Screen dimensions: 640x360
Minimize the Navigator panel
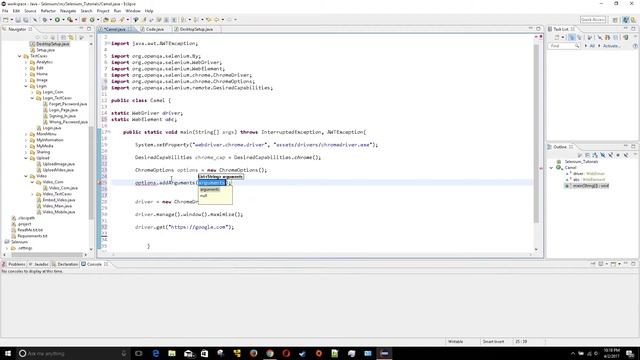point(81,29)
